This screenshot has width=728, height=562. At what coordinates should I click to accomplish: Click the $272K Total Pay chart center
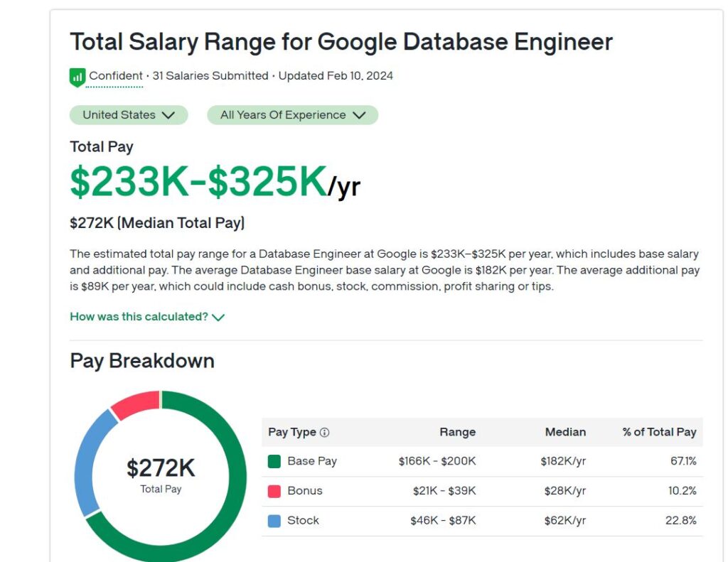coord(161,475)
